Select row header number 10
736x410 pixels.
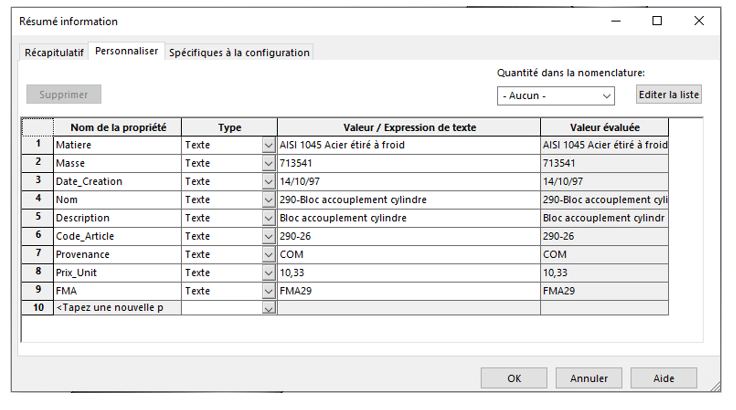tap(38, 308)
